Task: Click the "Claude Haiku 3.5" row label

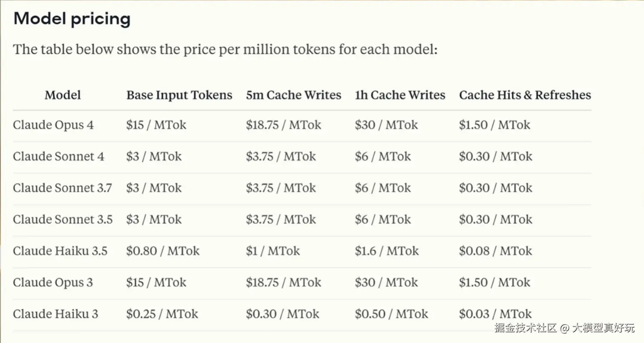Action: (x=60, y=251)
